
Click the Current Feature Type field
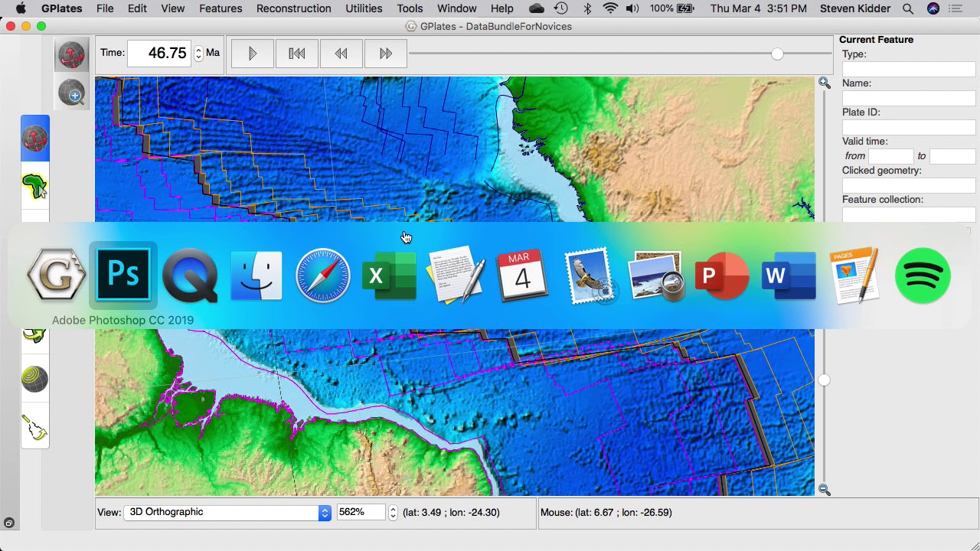coord(909,68)
